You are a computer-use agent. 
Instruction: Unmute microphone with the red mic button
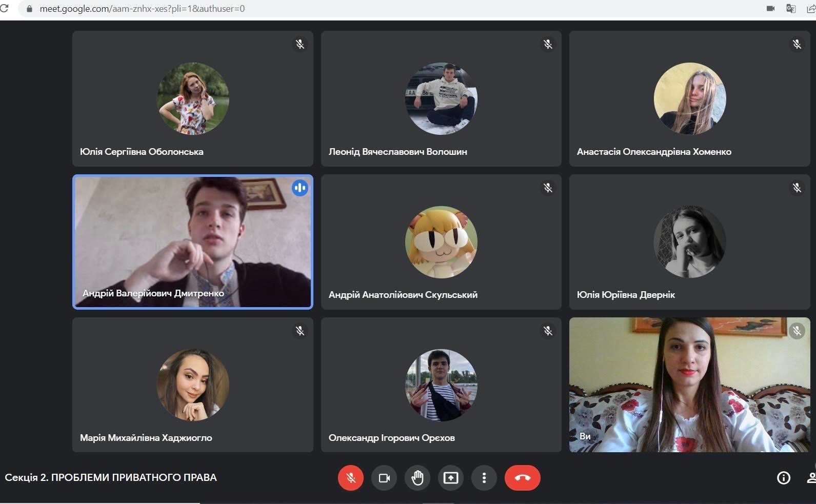pyautogui.click(x=351, y=478)
